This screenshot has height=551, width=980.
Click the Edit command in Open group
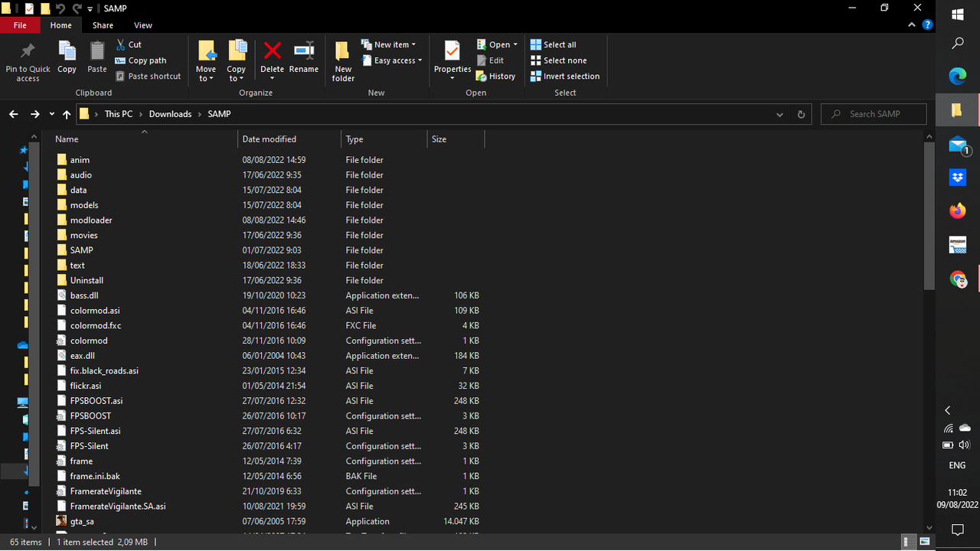point(490,60)
